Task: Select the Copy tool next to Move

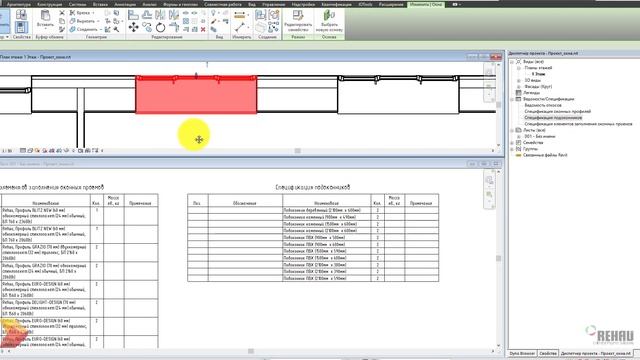Action: [147, 27]
